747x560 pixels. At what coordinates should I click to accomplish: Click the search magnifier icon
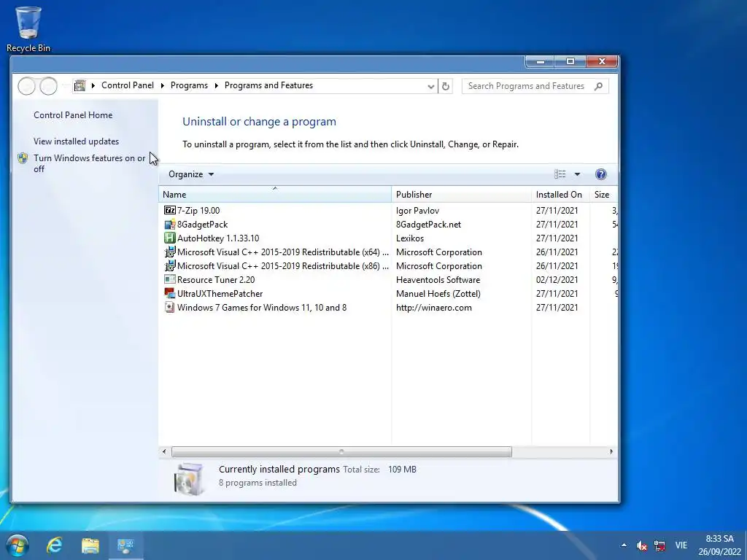point(598,86)
